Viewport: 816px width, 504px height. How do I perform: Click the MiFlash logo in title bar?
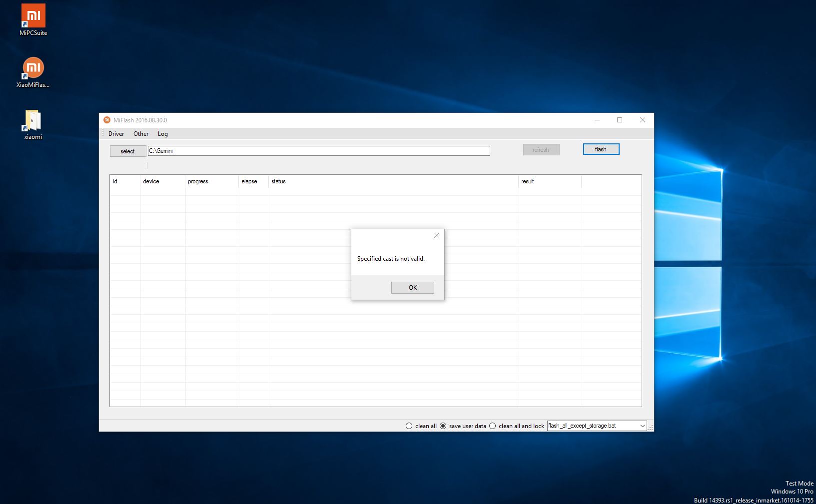tap(106, 120)
